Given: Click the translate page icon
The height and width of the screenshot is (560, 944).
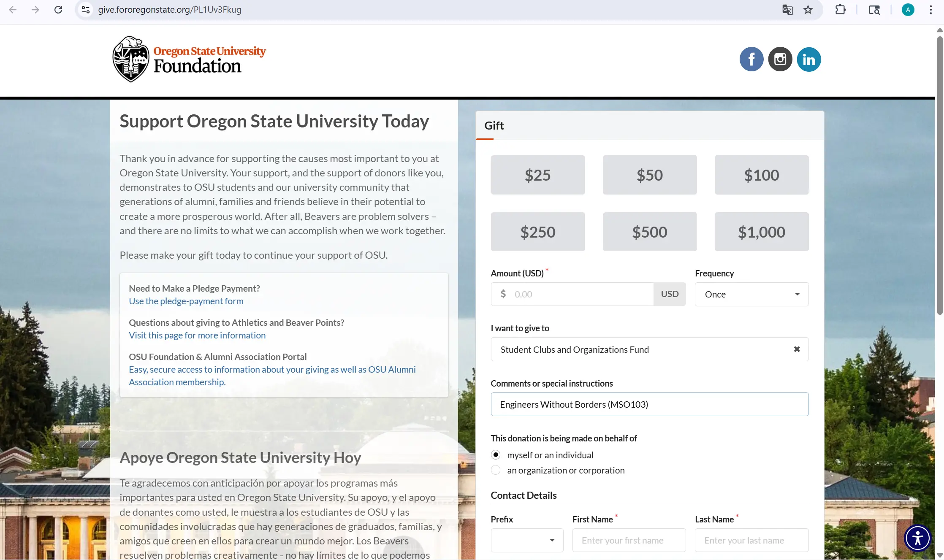Looking at the screenshot, I should click(787, 10).
